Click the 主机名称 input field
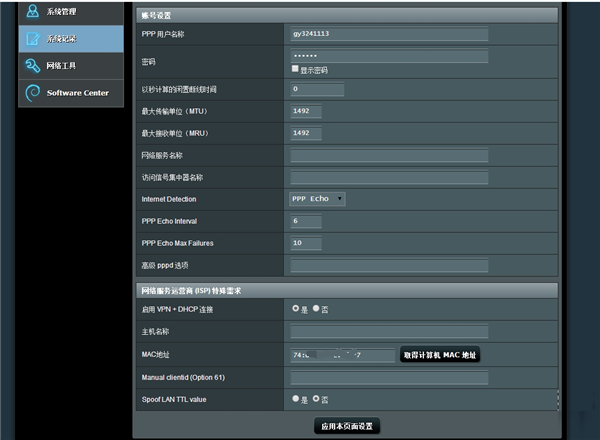This screenshot has width=600, height=440. tap(389, 332)
